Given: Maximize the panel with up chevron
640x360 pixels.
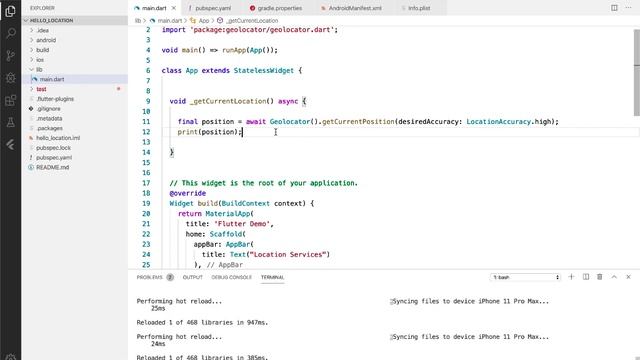Looking at the screenshot, I should click(614, 277).
